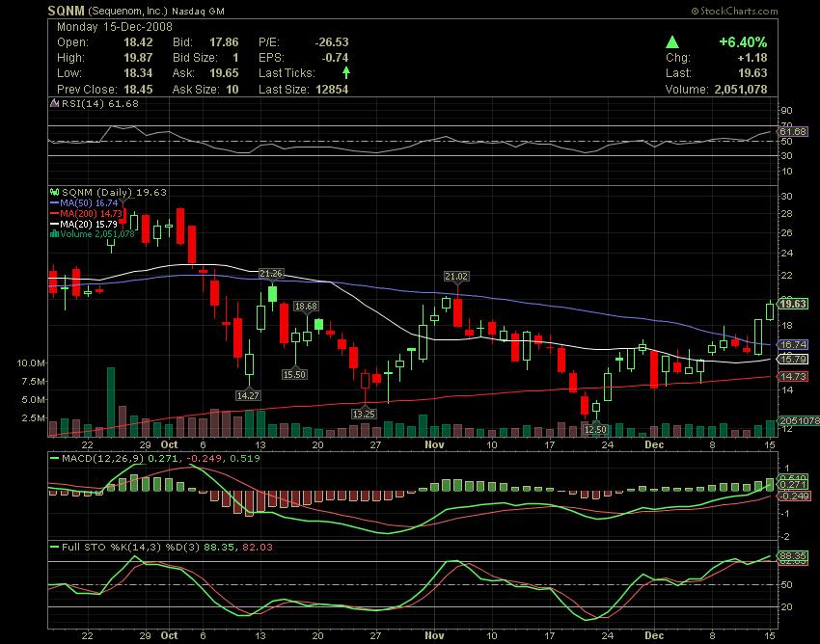
Task: Click the 21.26 price peak label
Action: tap(271, 274)
